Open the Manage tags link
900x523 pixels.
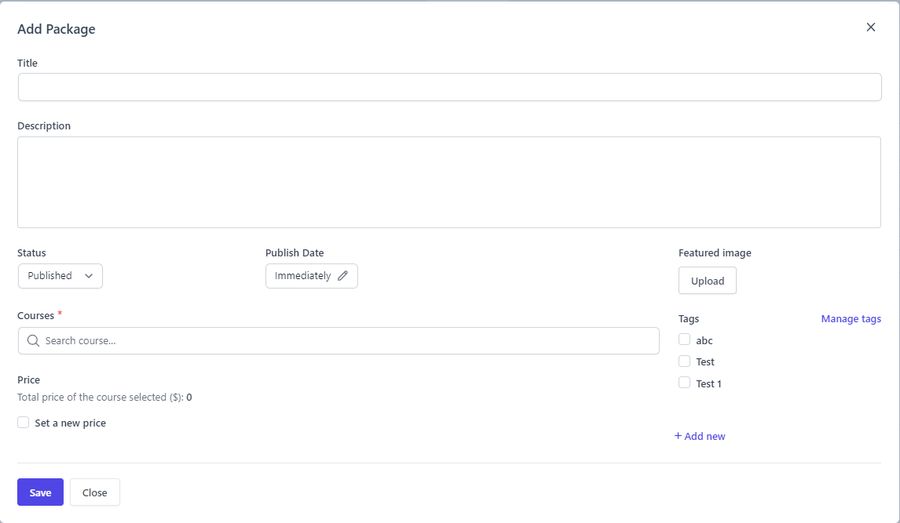850,319
